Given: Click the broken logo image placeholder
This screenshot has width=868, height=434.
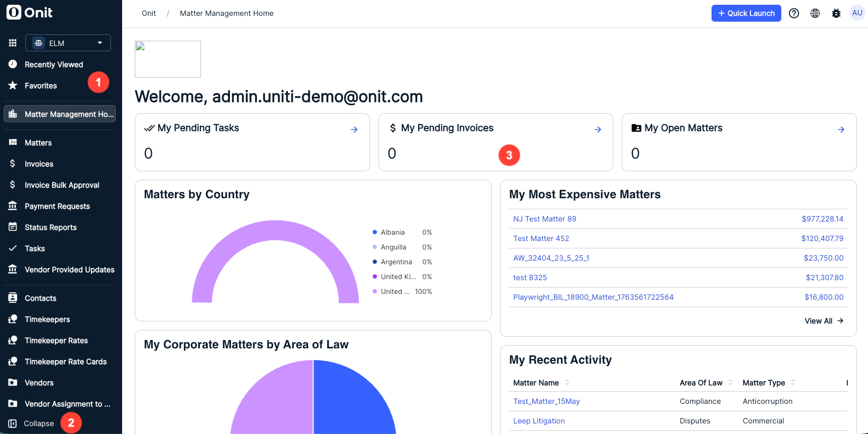Looking at the screenshot, I should (168, 59).
